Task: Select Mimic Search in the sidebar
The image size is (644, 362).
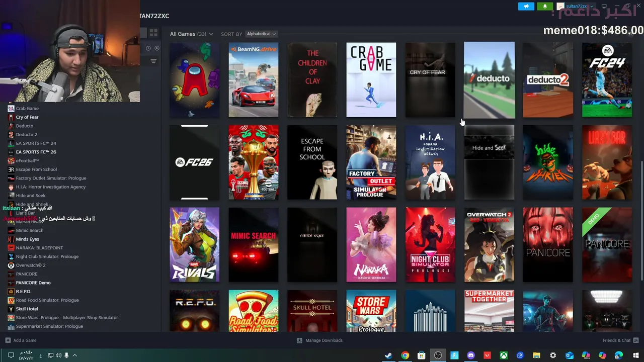Action: coord(30,230)
